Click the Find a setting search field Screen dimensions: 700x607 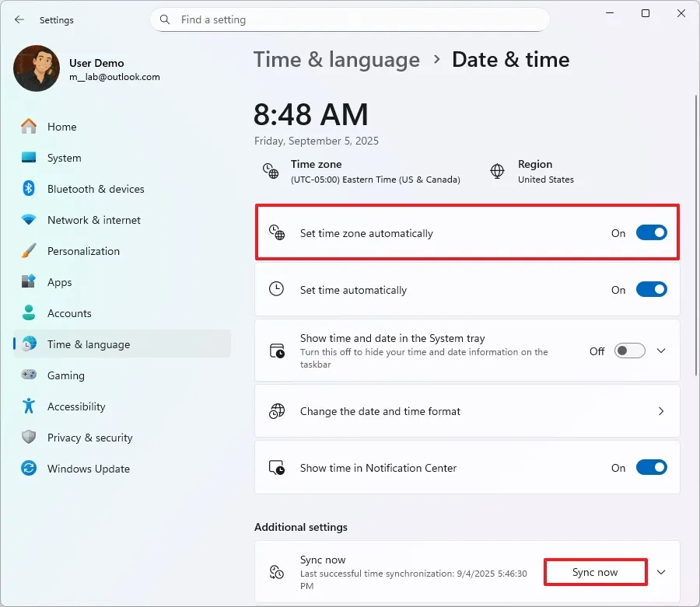pos(358,19)
